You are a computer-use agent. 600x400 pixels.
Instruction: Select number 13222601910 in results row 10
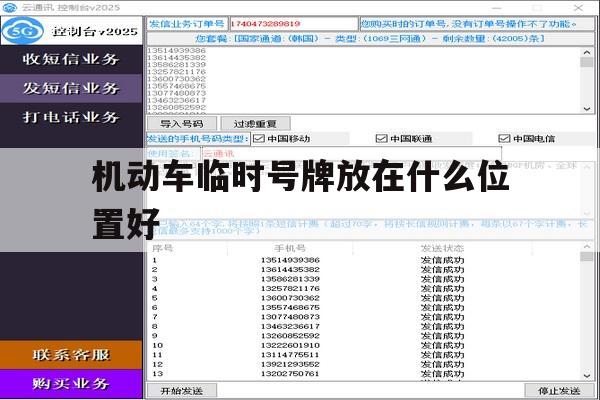(290, 345)
